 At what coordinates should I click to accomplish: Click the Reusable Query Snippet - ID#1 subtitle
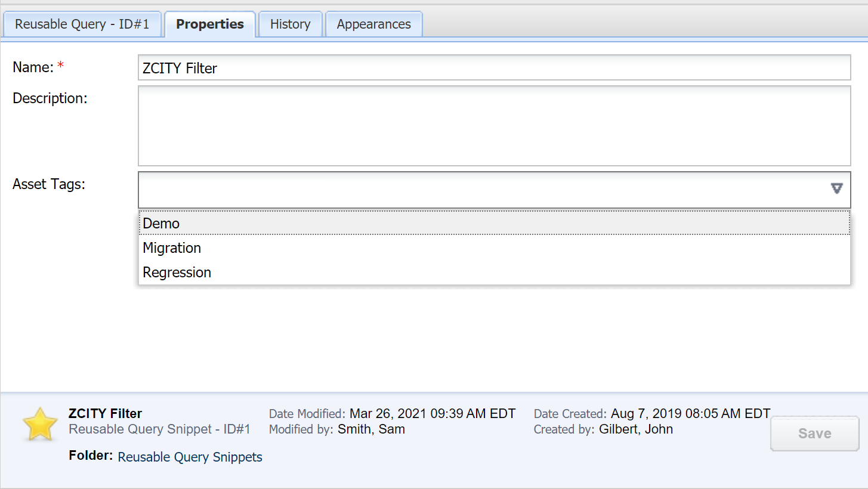click(159, 429)
